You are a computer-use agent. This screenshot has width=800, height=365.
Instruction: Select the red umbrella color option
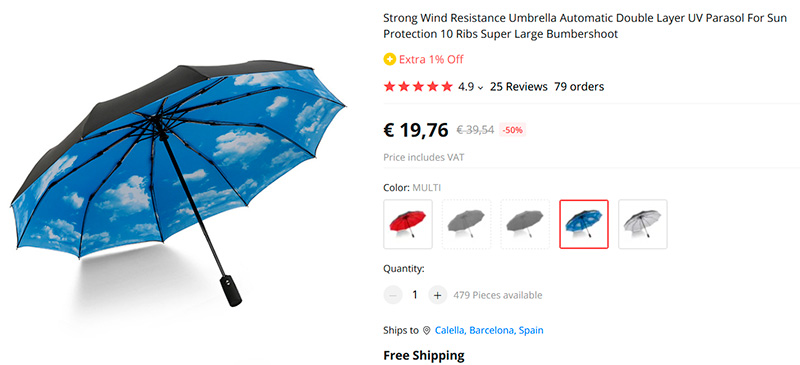(x=408, y=224)
